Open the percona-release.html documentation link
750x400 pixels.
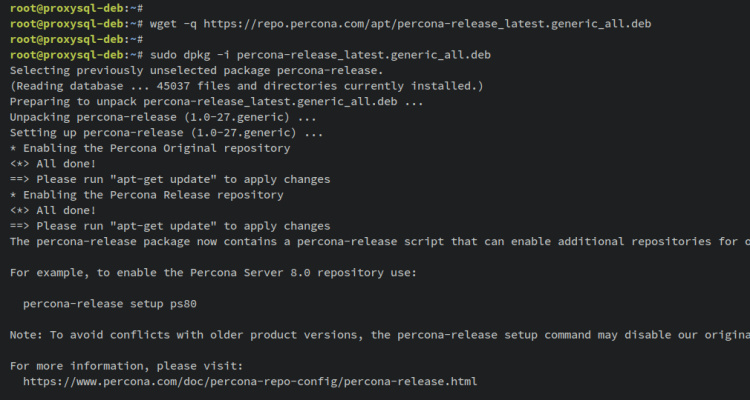coord(250,382)
